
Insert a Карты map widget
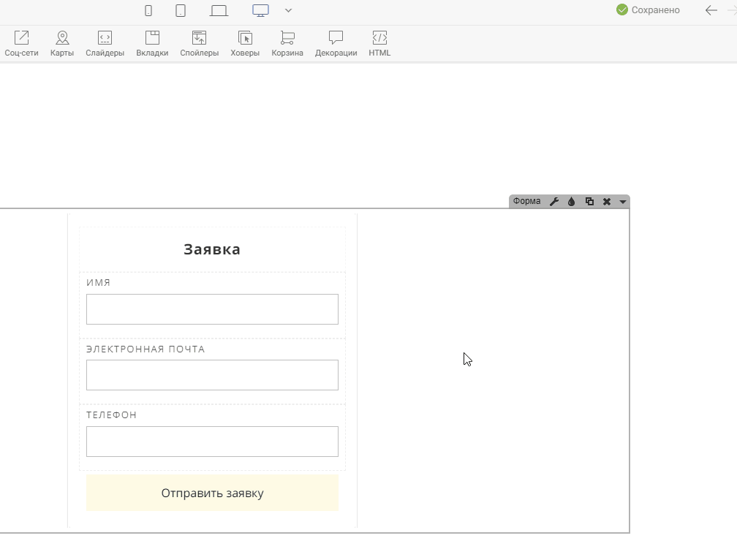pos(62,43)
